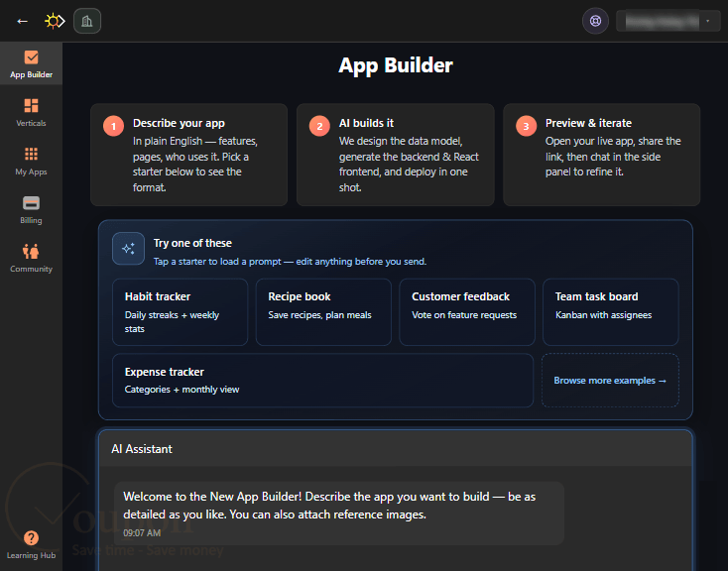Click the lifebuoy support icon
This screenshot has height=571, width=728.
595,21
